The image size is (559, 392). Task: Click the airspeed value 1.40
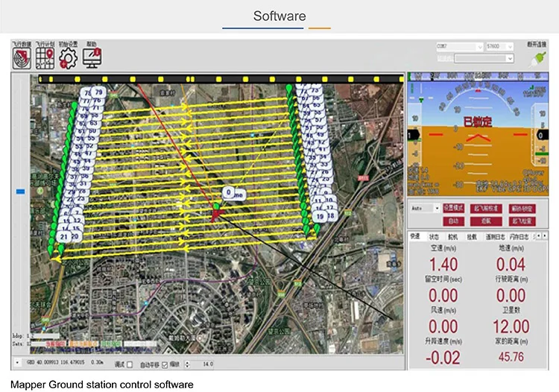tap(443, 265)
